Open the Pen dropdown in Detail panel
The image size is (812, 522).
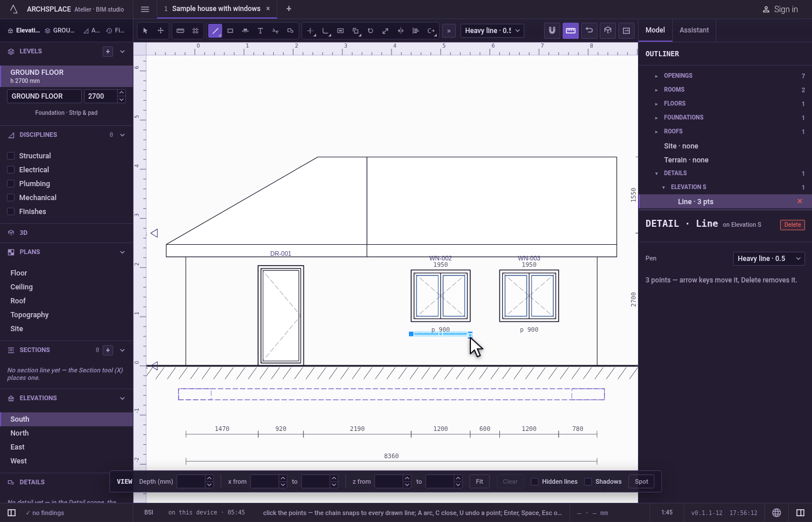[769, 259]
